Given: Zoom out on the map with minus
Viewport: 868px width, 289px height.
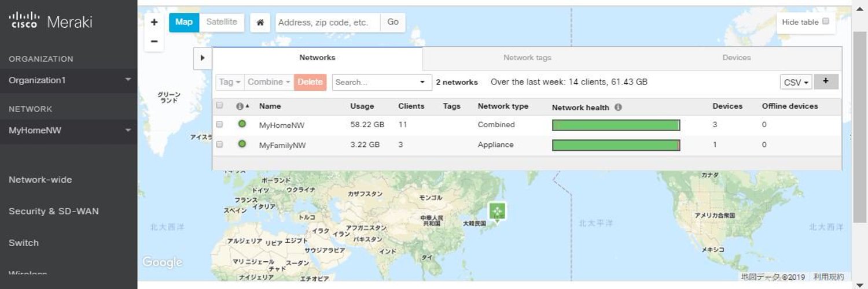Looking at the screenshot, I should (154, 41).
